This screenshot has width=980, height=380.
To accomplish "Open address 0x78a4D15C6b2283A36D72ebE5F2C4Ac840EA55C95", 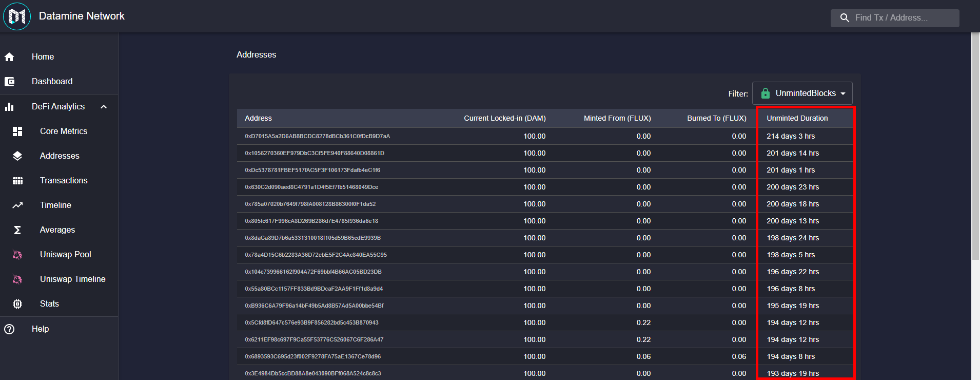I will [x=316, y=255].
